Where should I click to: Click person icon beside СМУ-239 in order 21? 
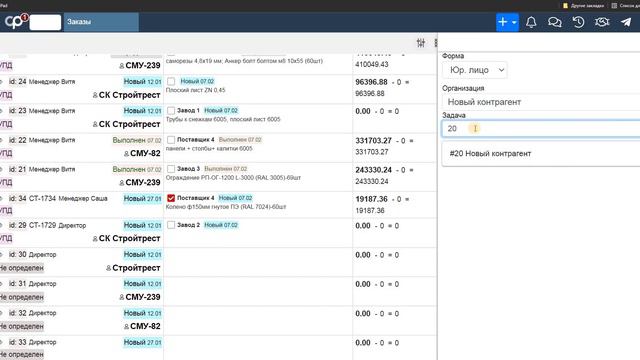[122, 183]
